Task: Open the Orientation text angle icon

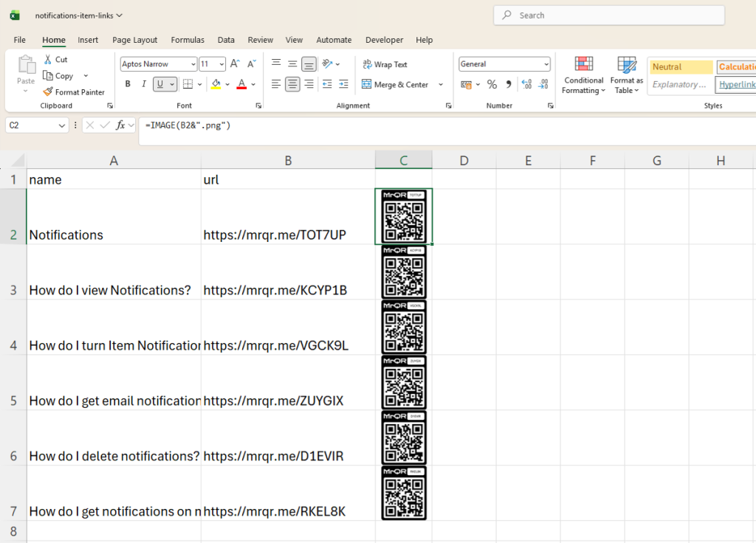Action: pos(327,63)
